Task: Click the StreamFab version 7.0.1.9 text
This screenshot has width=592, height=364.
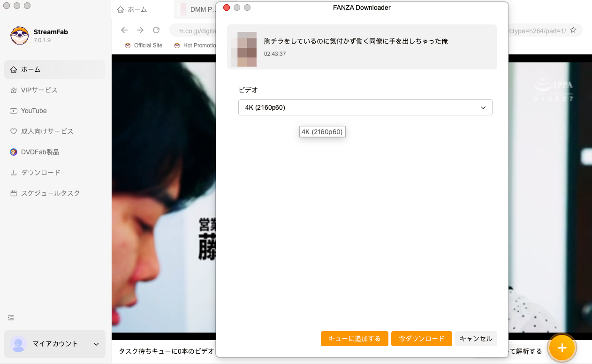Action: pyautogui.click(x=42, y=40)
